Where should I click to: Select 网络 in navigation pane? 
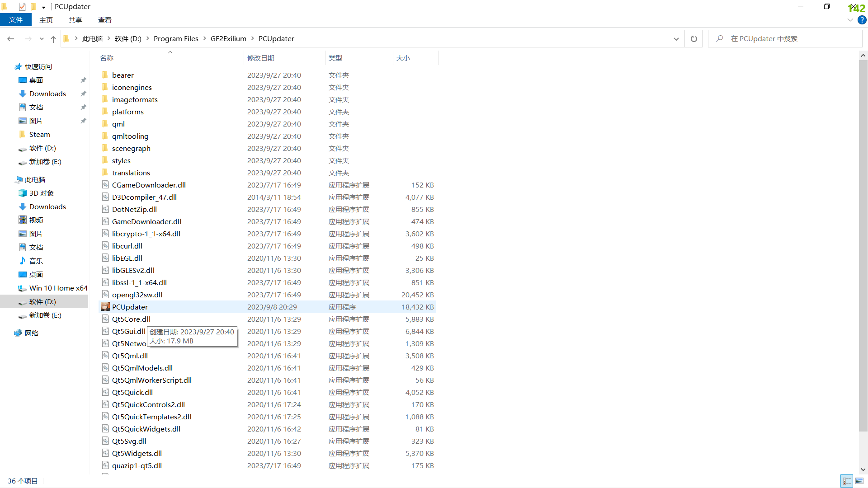click(x=32, y=333)
